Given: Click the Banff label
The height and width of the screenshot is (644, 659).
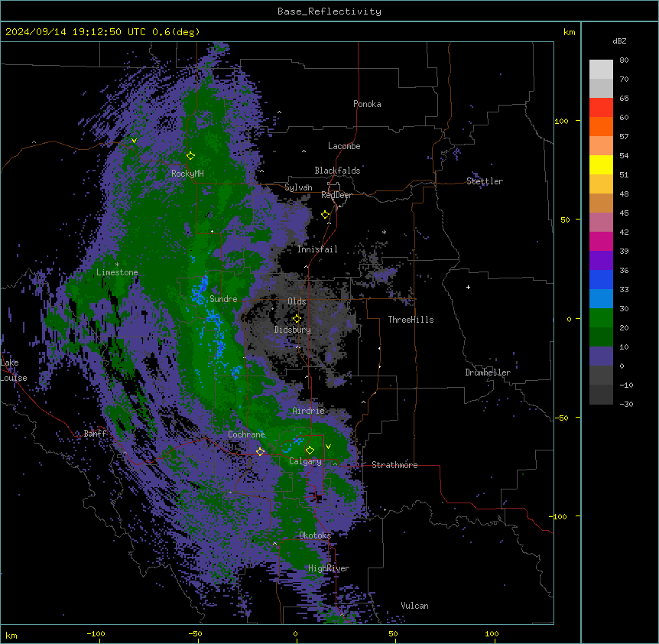Looking at the screenshot, I should coord(95,434).
